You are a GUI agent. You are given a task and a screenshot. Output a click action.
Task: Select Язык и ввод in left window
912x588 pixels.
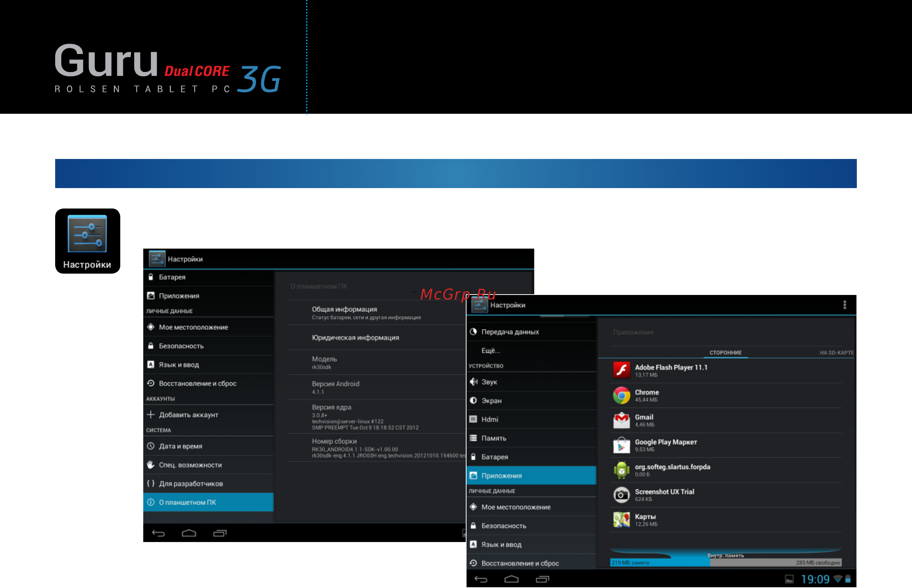tap(208, 365)
